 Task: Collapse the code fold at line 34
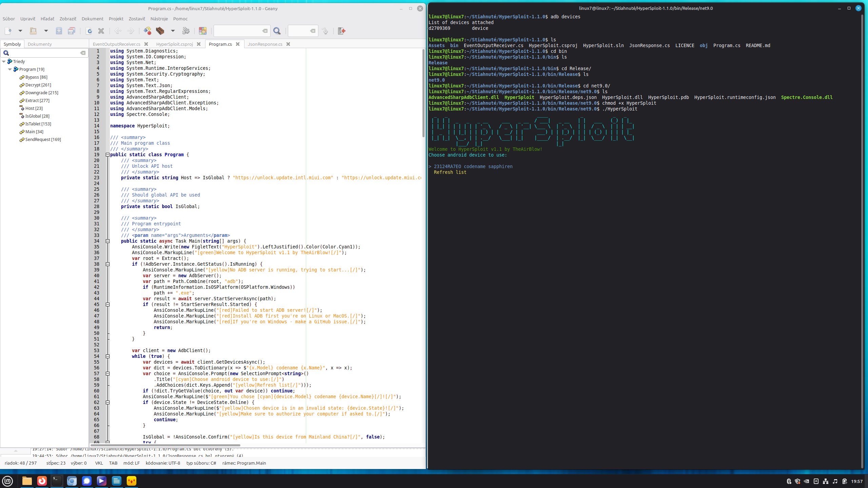(x=107, y=241)
